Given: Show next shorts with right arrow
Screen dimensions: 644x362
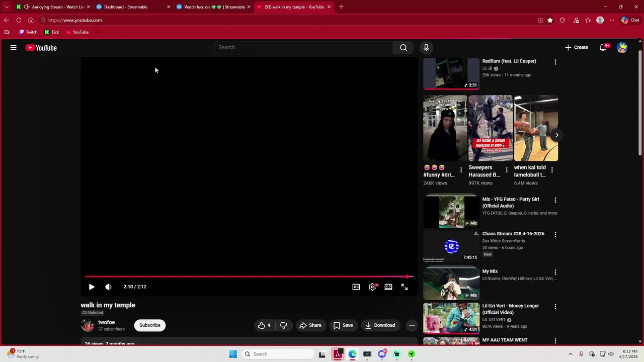Looking at the screenshot, I should 556,135.
